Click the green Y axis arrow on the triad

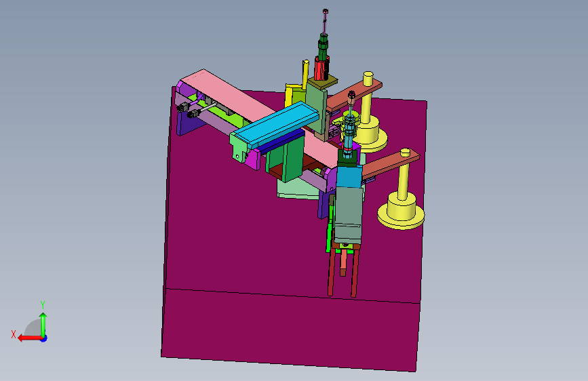43,325
